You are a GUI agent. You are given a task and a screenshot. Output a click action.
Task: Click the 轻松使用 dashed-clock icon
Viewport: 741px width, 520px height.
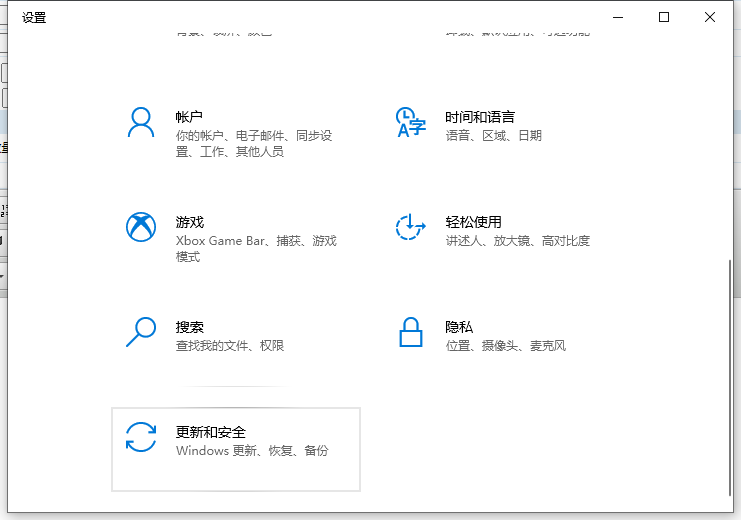(x=411, y=227)
